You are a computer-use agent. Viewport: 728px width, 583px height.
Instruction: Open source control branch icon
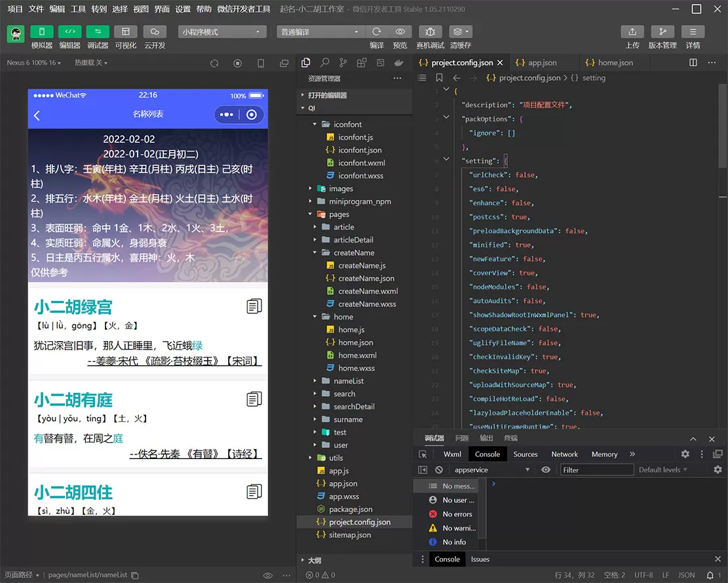click(343, 62)
